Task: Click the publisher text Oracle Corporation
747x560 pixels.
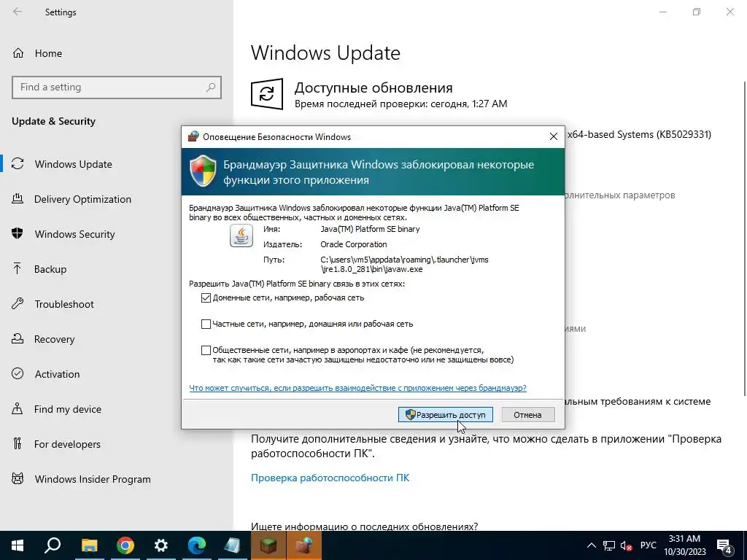Action: [x=354, y=244]
